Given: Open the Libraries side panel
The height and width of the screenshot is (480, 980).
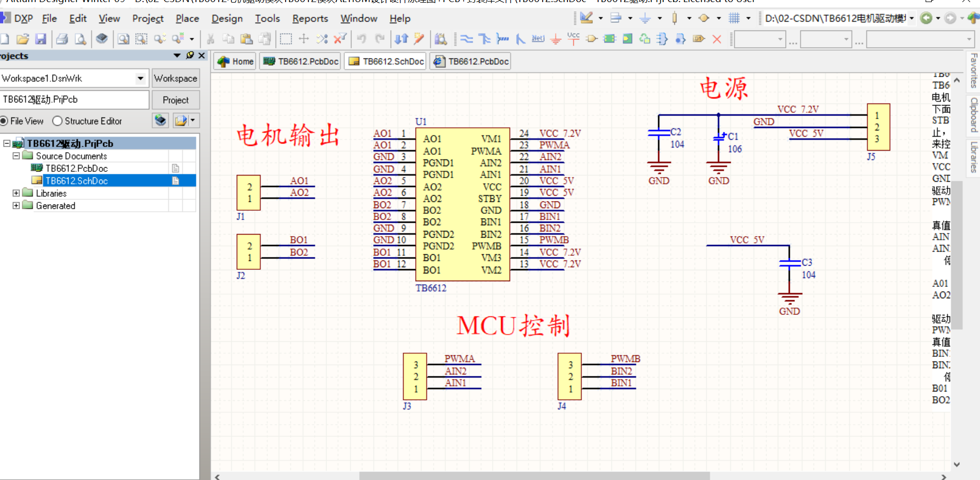Looking at the screenshot, I should 974,157.
